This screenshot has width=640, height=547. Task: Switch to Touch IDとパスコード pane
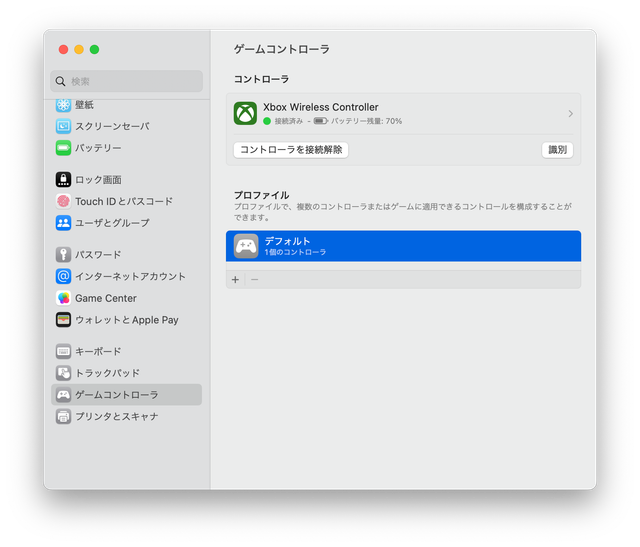(x=127, y=201)
